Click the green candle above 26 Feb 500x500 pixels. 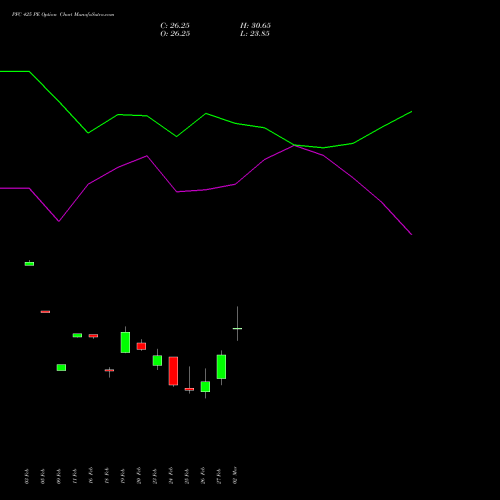(x=205, y=386)
